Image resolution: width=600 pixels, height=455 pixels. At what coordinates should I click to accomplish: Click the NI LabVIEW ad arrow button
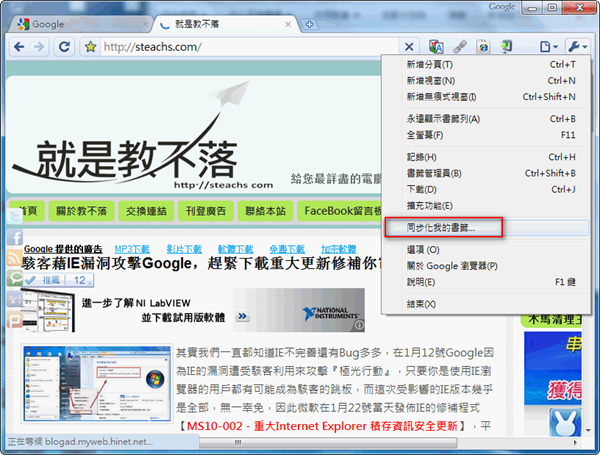pos(242,316)
